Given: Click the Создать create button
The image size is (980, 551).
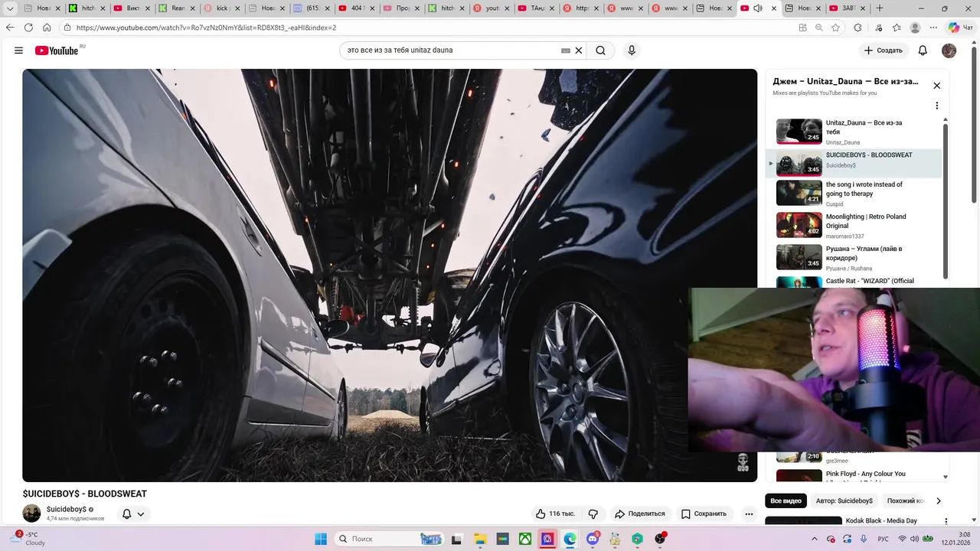Looking at the screenshot, I should click(x=883, y=51).
